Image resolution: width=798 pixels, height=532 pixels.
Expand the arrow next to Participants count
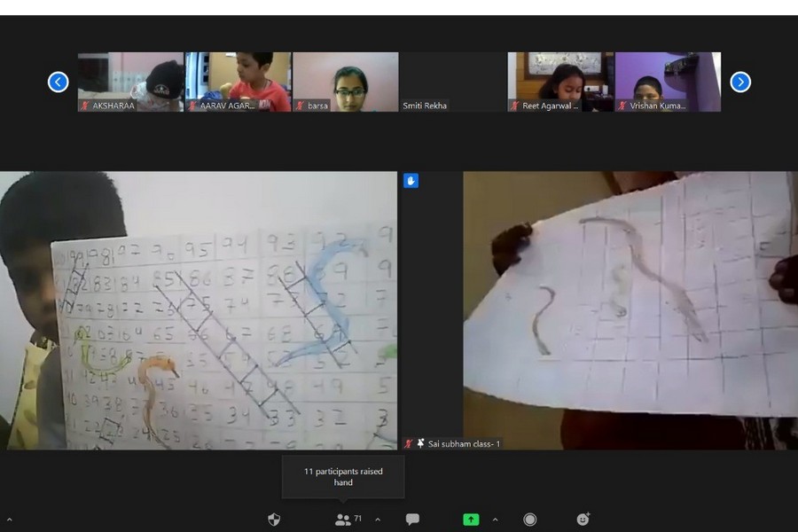pos(378,520)
